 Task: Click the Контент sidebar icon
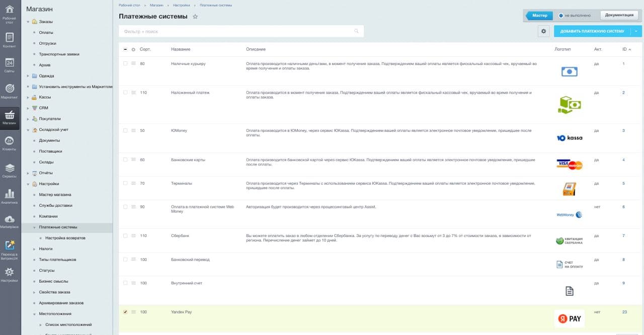(x=9, y=38)
